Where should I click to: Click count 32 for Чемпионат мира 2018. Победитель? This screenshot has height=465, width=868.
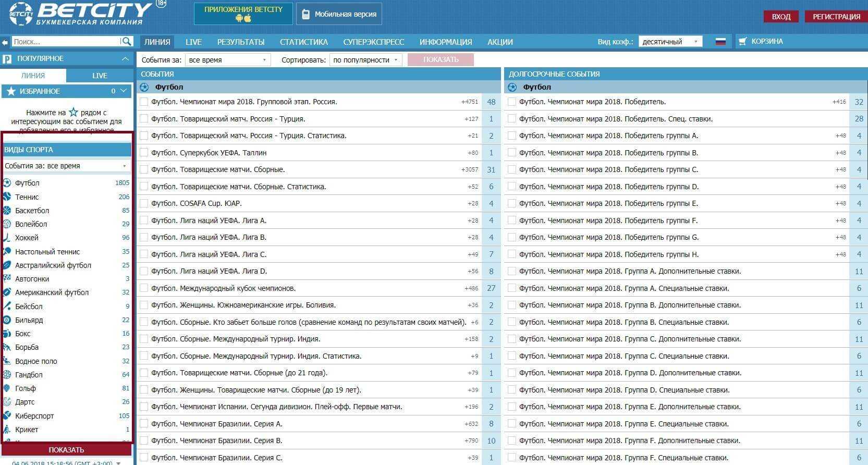859,102
